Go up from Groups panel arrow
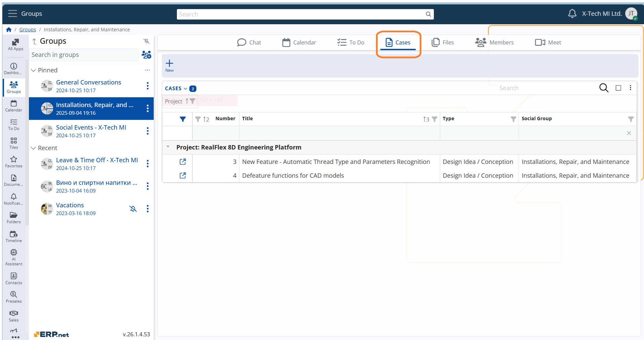644x340 pixels. (x=34, y=41)
